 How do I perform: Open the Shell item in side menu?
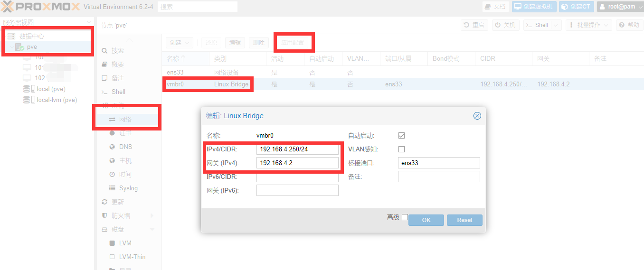[118, 92]
